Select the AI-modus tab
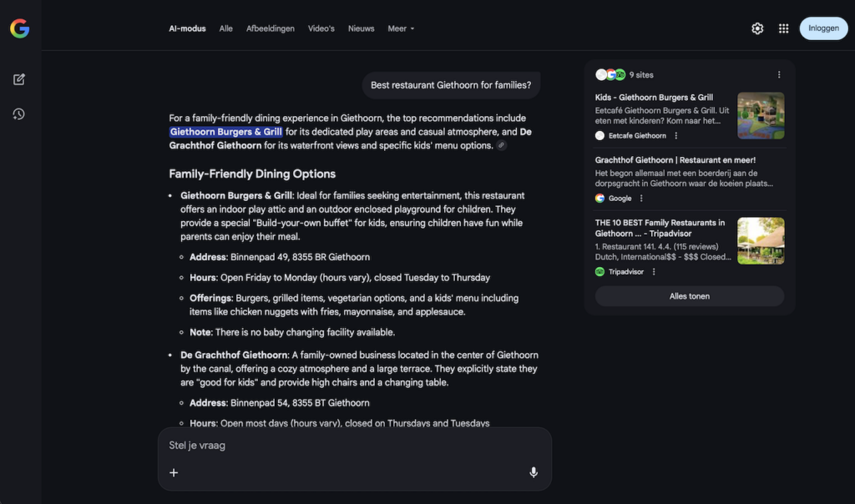The height and width of the screenshot is (504, 855). point(187,28)
